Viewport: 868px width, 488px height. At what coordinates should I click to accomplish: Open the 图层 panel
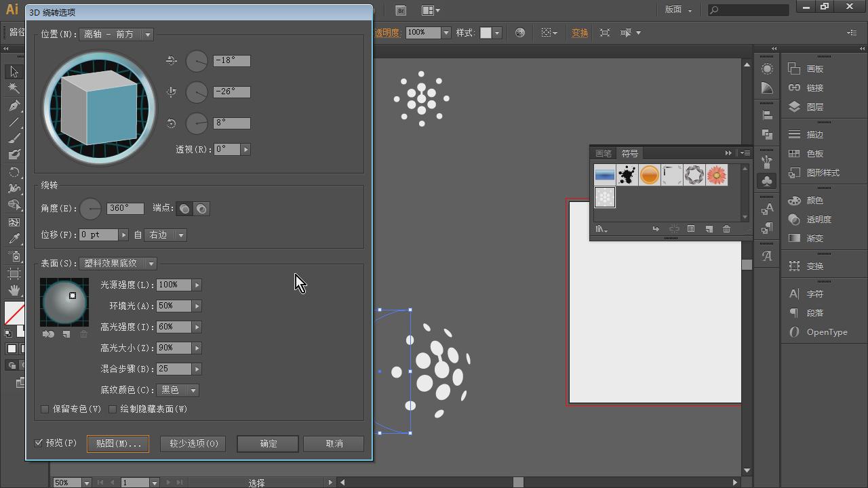tap(807, 106)
